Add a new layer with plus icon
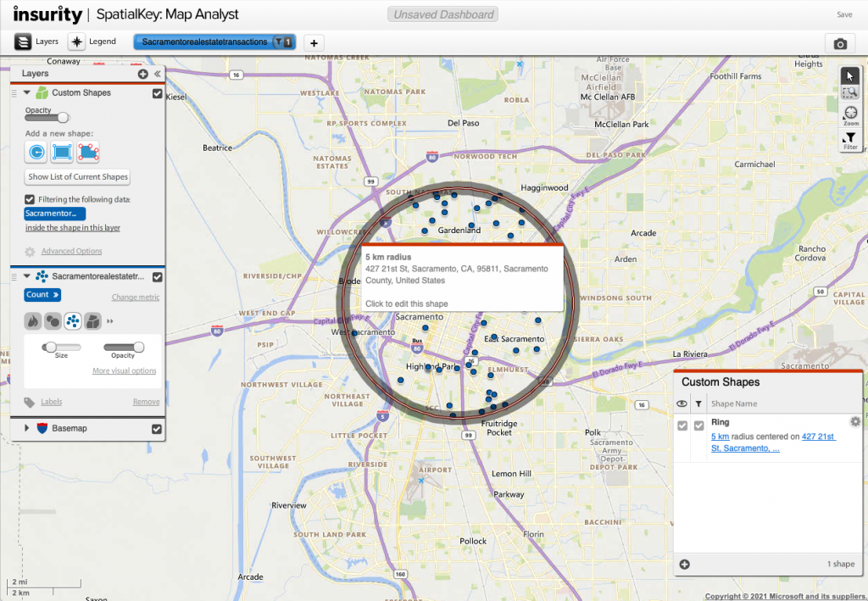The width and height of the screenshot is (868, 601). (x=142, y=74)
